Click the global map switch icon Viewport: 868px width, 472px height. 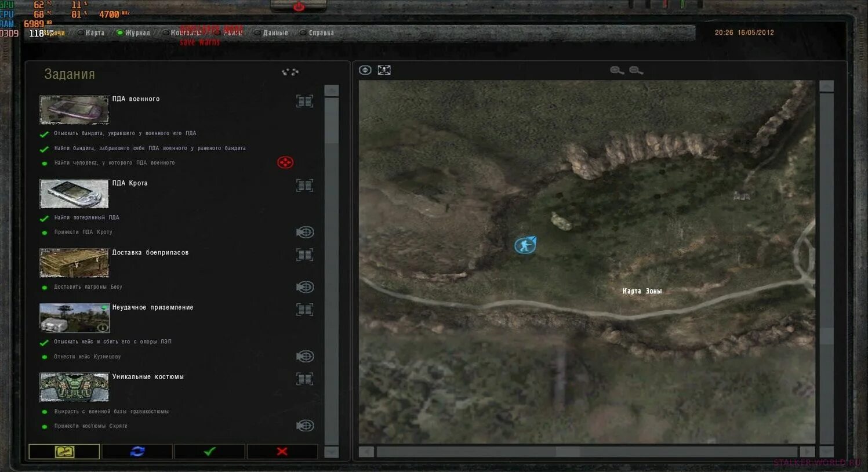[x=365, y=70]
